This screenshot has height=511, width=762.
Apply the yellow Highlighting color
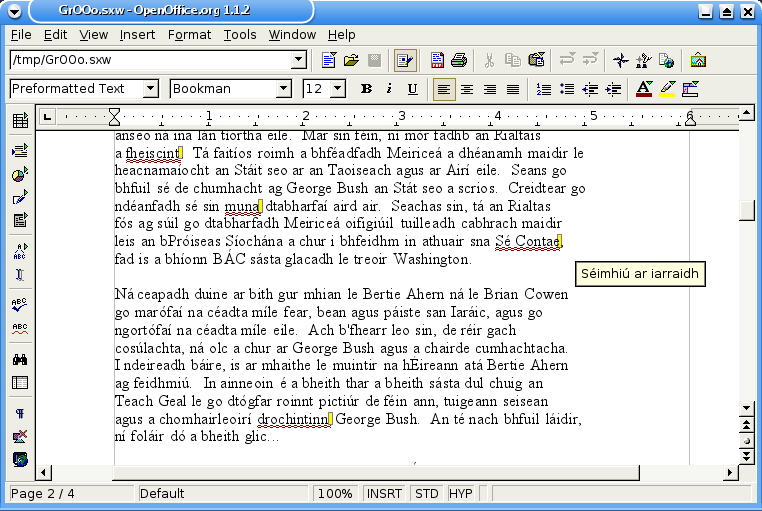(x=667, y=89)
